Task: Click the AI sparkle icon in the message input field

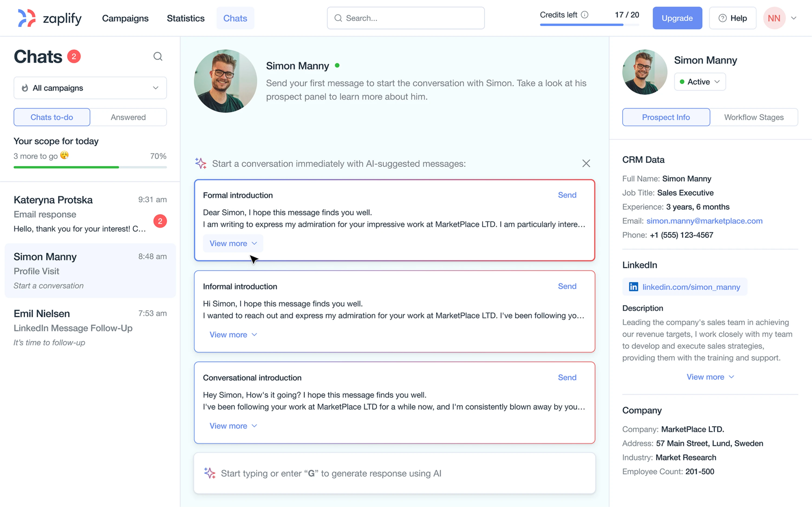Action: coord(210,473)
